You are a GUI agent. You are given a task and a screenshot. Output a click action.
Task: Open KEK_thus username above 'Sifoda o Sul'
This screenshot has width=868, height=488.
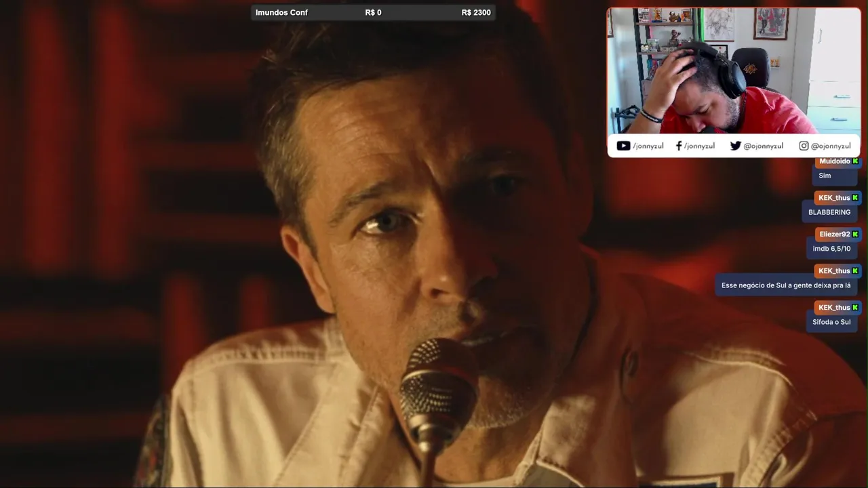point(834,308)
